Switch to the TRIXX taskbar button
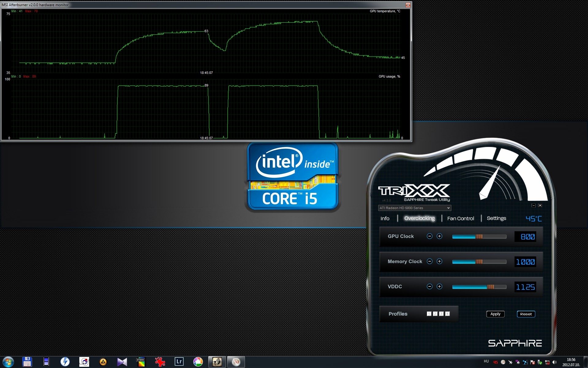Viewport: 588px width, 368px height. coord(236,362)
